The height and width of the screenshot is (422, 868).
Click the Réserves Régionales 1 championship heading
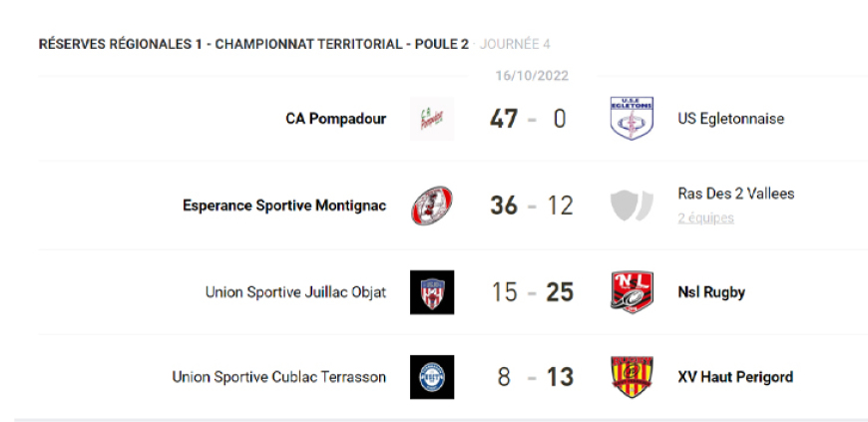253,44
